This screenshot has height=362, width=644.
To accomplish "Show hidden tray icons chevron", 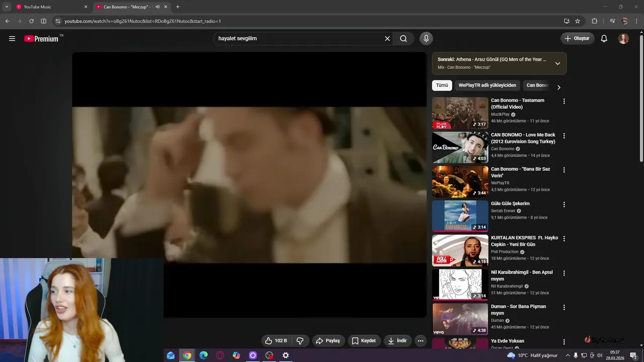I will pyautogui.click(x=568, y=355).
